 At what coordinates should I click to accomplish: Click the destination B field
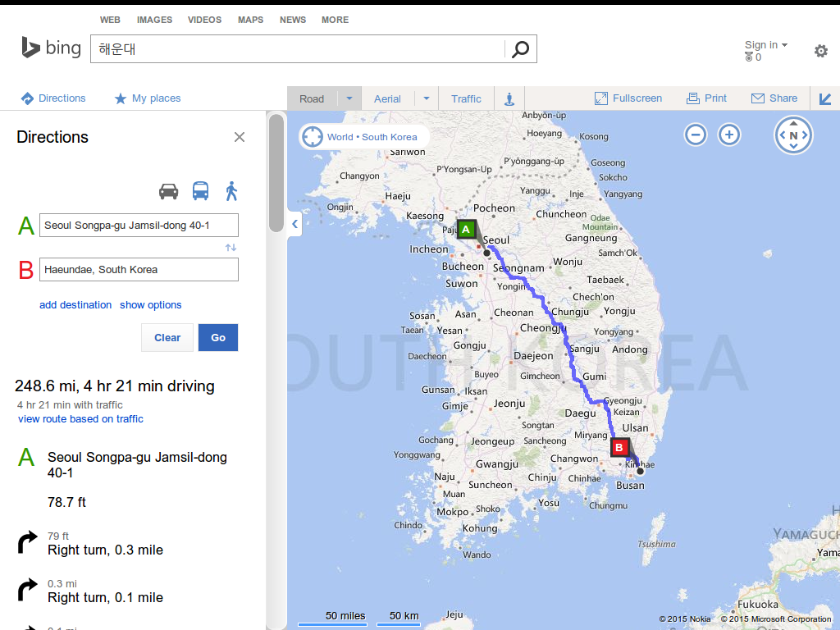[x=139, y=269]
